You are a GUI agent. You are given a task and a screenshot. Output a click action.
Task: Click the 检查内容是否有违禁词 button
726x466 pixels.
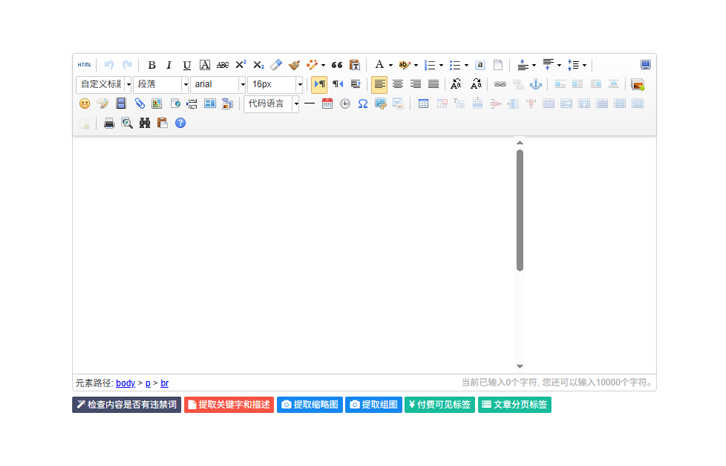126,405
